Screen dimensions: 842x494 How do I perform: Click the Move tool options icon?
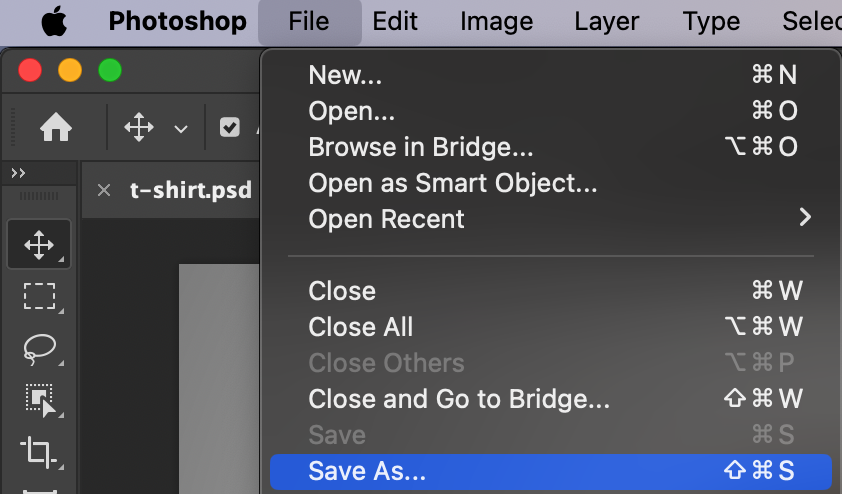tap(139, 127)
